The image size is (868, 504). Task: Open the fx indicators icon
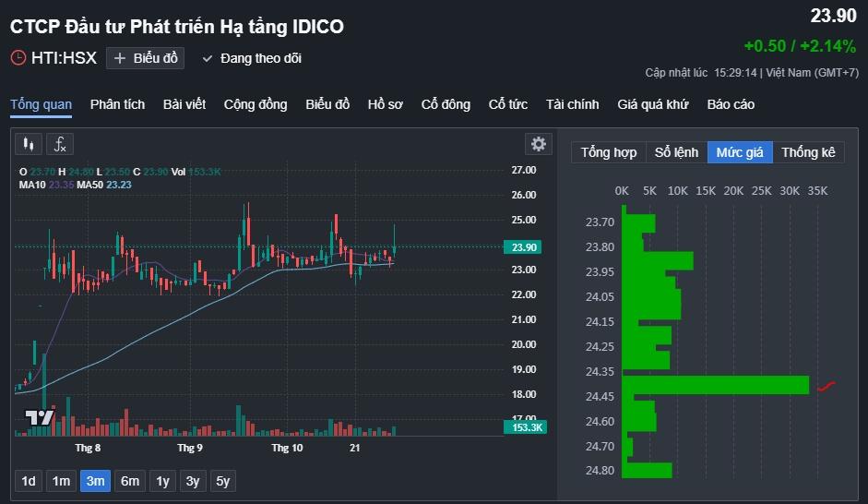pyautogui.click(x=60, y=144)
